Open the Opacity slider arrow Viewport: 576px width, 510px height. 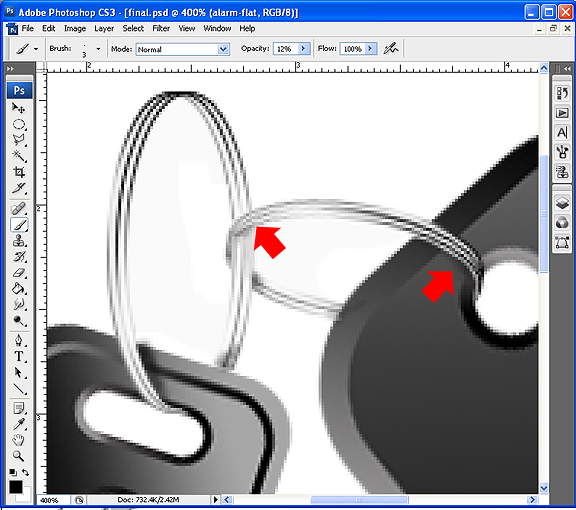tap(303, 49)
